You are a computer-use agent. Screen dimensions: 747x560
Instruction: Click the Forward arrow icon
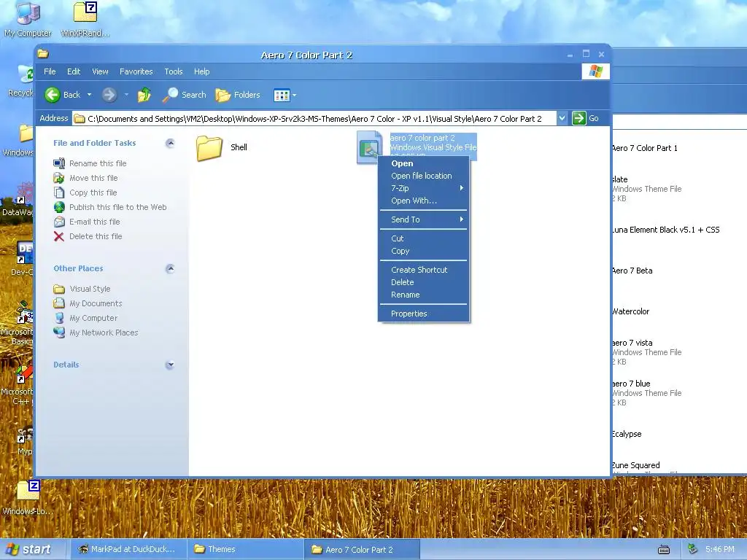(x=109, y=95)
